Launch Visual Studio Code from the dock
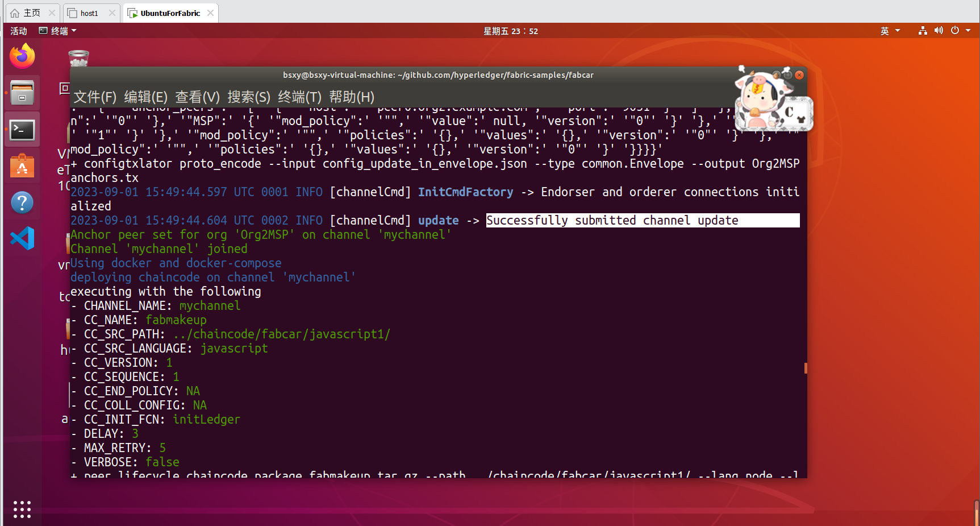980x526 pixels. point(22,238)
